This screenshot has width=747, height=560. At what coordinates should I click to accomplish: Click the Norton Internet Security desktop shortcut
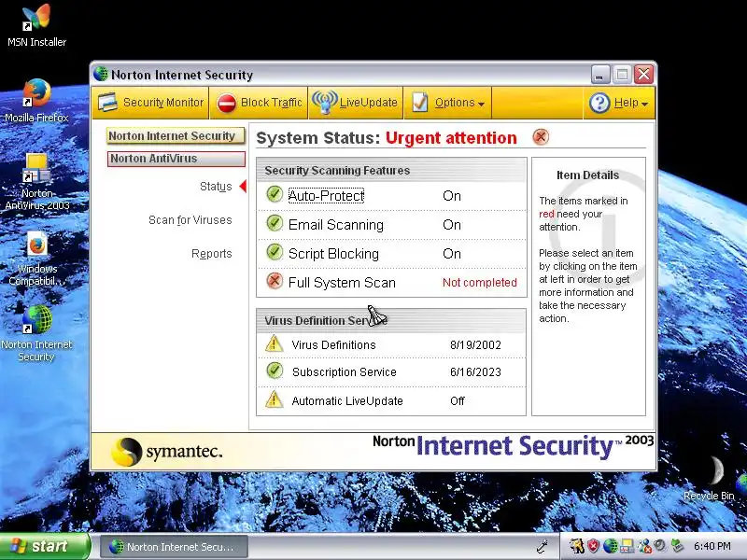[36, 334]
